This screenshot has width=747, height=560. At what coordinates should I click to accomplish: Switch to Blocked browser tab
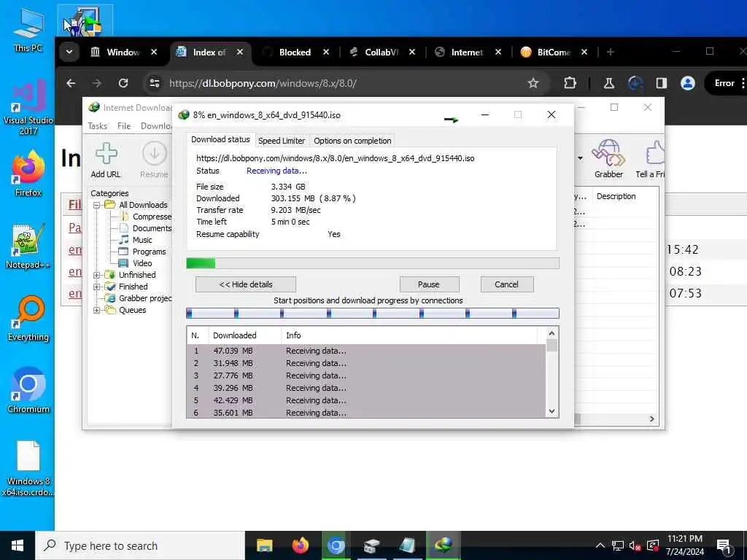click(295, 52)
